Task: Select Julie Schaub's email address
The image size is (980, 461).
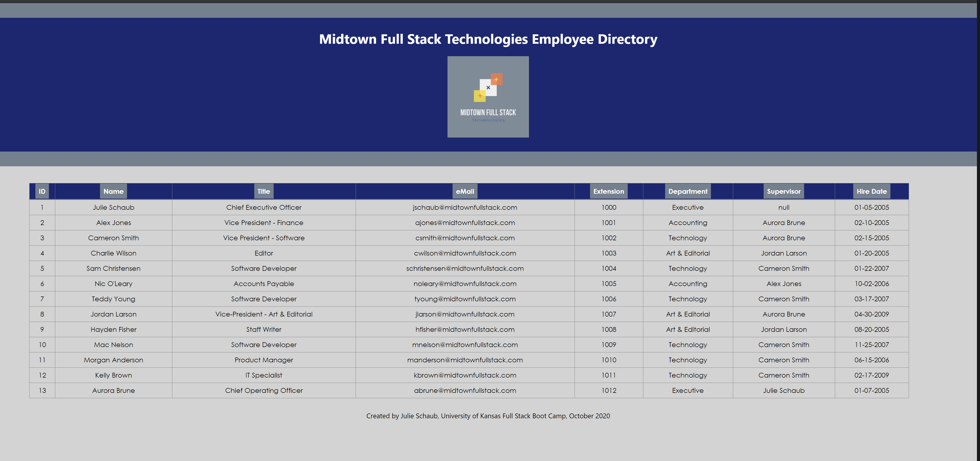Action: (465, 207)
